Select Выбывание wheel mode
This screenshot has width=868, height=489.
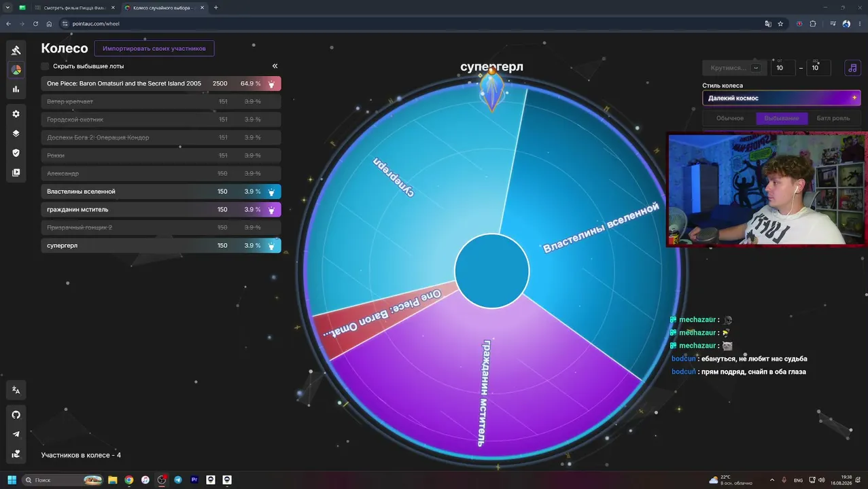(x=782, y=118)
